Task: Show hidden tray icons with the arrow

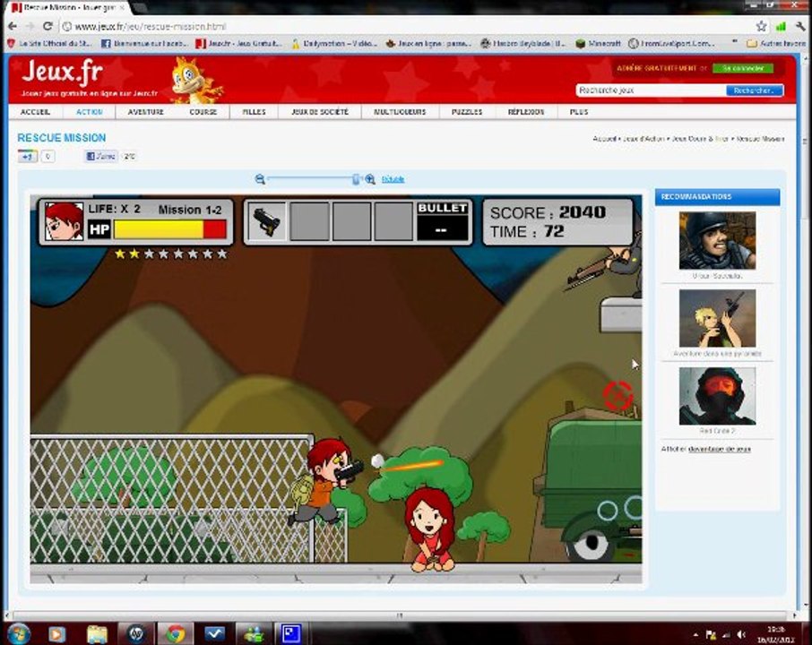Action: pos(695,634)
